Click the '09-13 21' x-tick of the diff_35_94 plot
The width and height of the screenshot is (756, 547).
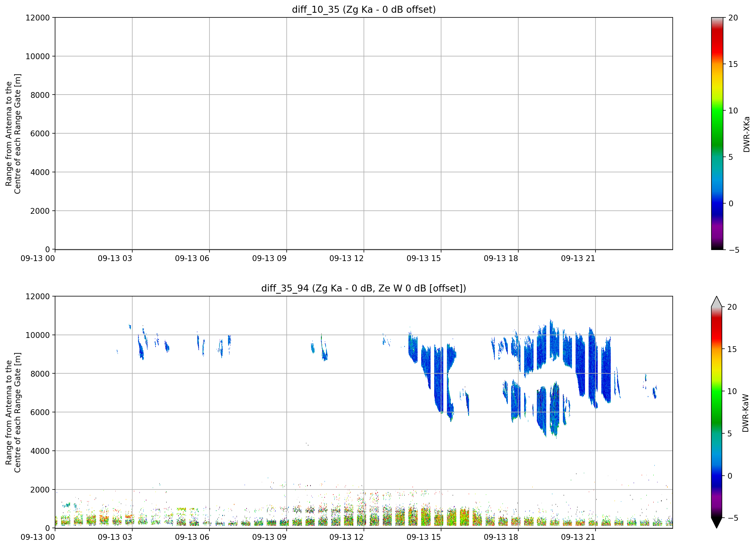point(578,537)
